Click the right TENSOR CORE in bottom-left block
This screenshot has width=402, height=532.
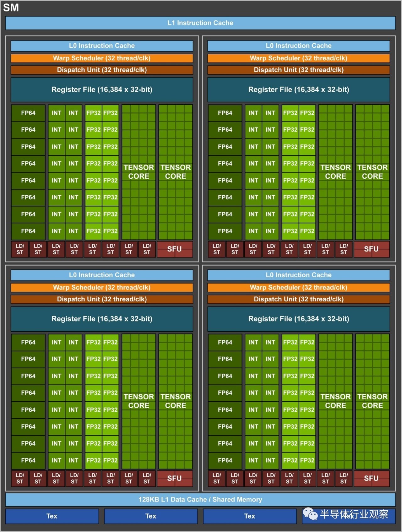coord(176,401)
